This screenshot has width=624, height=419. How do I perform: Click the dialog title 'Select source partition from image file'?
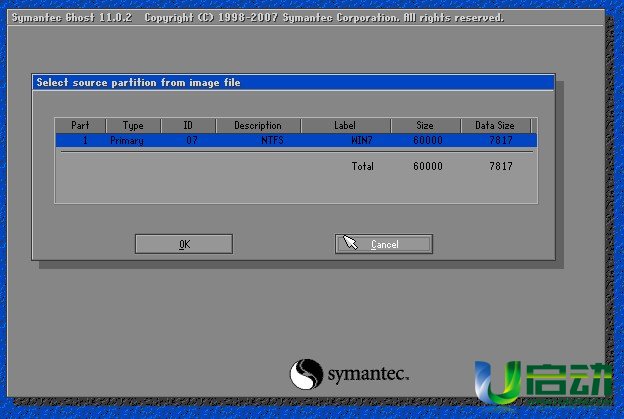[x=138, y=82]
